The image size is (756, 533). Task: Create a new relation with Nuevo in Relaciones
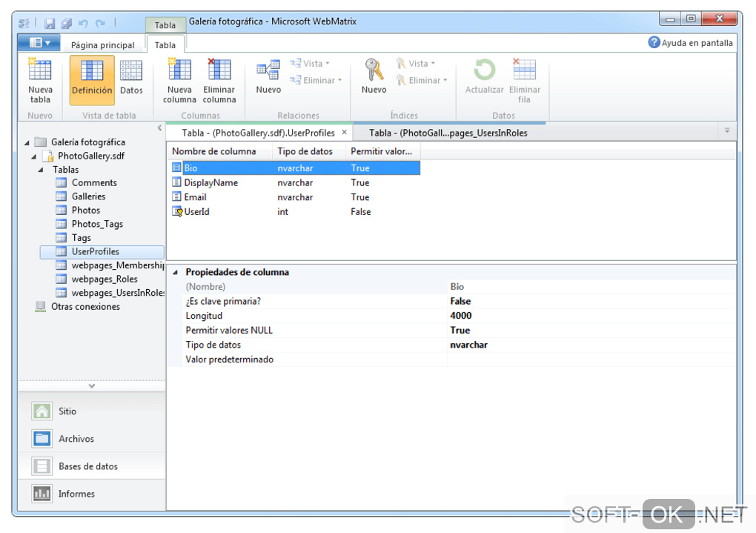(268, 77)
